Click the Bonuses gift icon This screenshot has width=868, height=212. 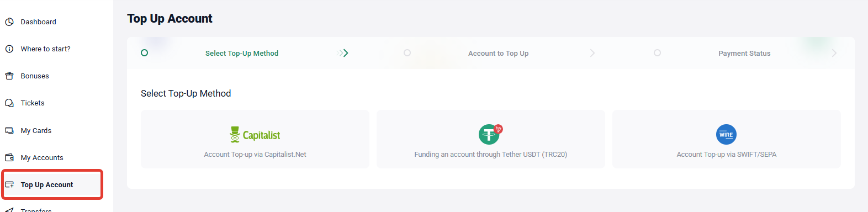pos(9,76)
